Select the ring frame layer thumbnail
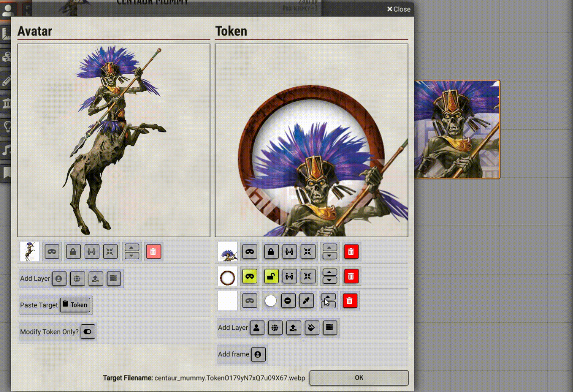 [x=228, y=276]
